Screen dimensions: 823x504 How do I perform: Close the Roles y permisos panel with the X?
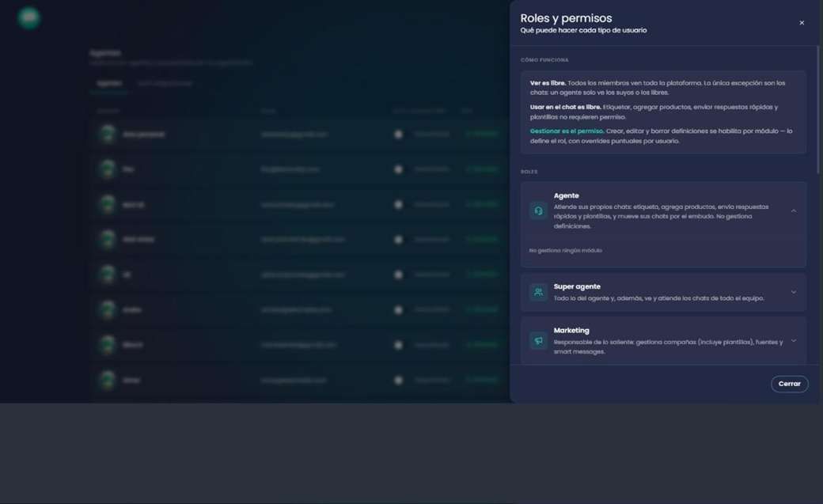click(802, 23)
